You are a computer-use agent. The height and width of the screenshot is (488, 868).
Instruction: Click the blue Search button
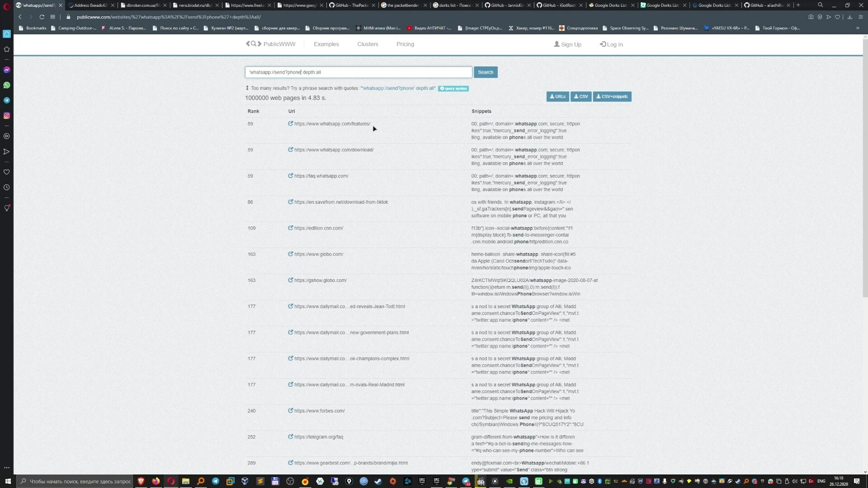(486, 72)
